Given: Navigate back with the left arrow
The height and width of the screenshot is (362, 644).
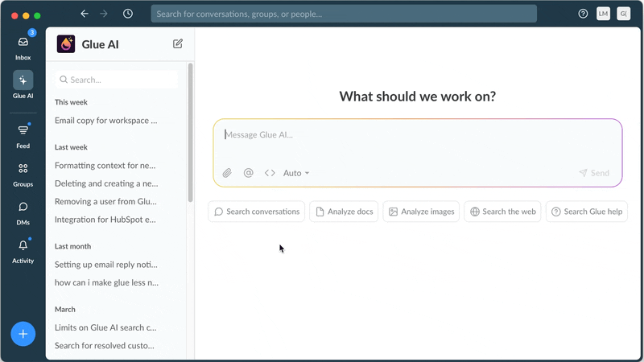Looking at the screenshot, I should [x=85, y=14].
